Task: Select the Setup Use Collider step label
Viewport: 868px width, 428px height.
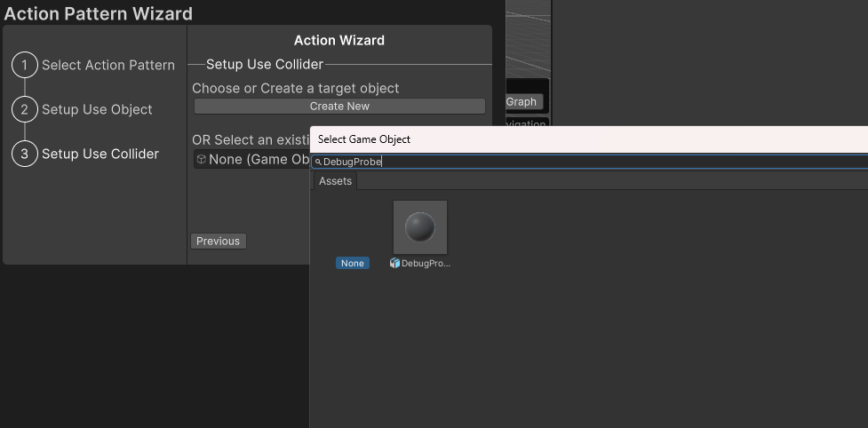Action: pyautogui.click(x=100, y=154)
